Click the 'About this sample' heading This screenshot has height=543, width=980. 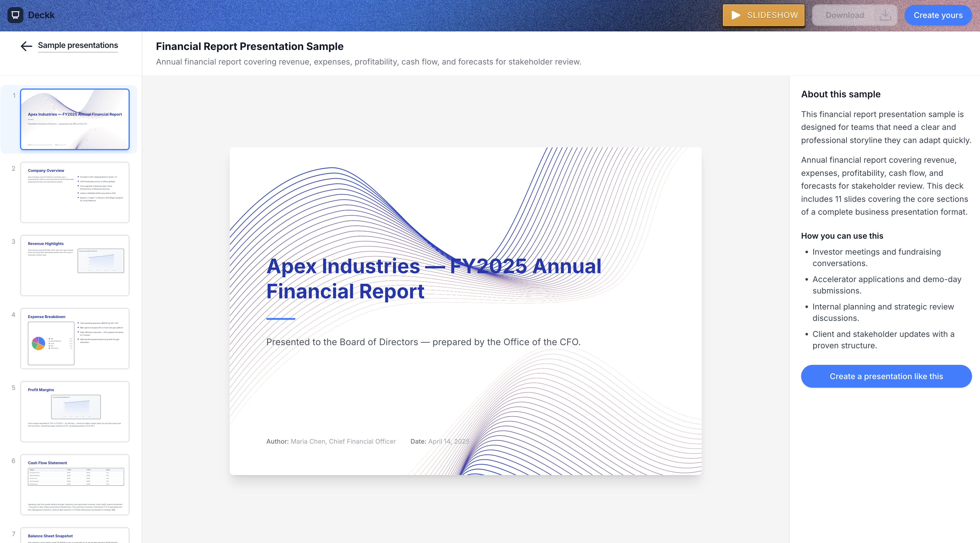[841, 94]
